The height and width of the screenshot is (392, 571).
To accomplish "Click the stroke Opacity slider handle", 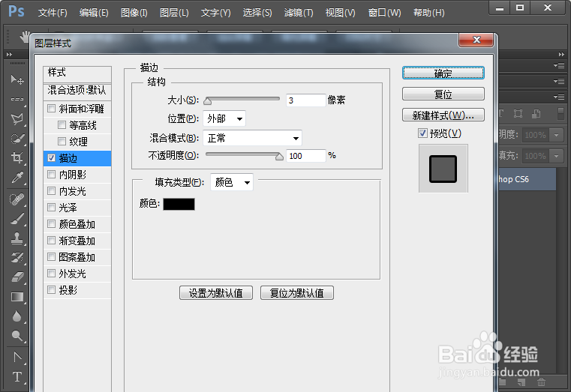I will (x=279, y=157).
